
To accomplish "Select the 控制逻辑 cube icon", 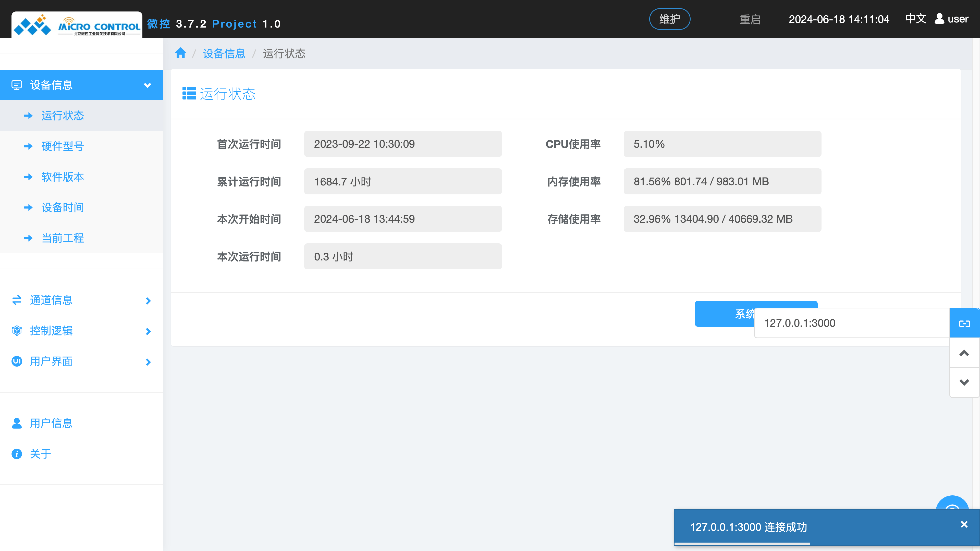I will click(17, 331).
